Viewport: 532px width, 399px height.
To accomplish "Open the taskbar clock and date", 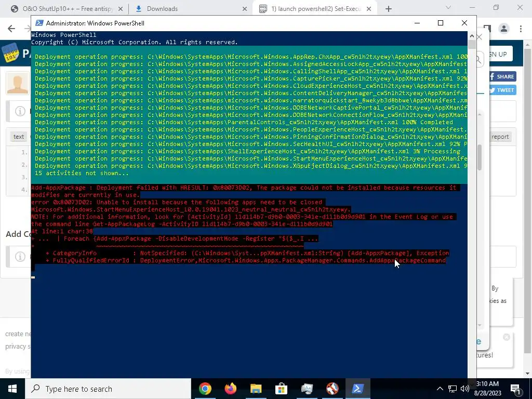I will (x=488, y=389).
